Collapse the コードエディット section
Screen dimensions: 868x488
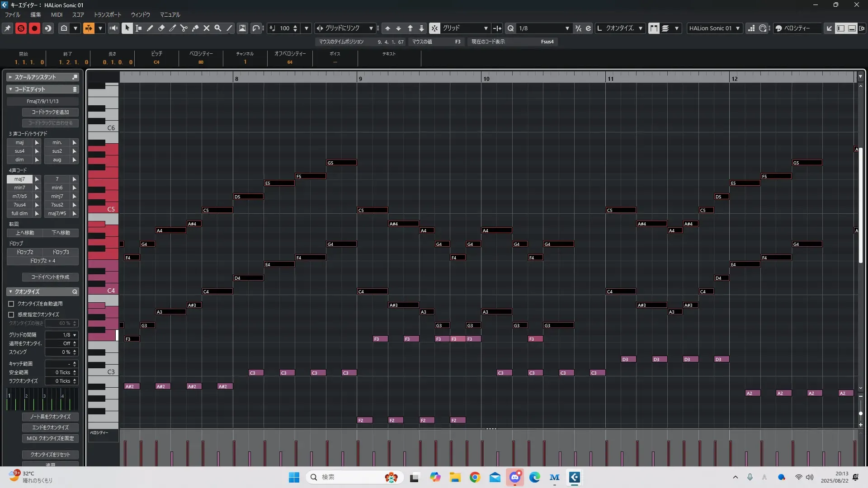point(10,89)
